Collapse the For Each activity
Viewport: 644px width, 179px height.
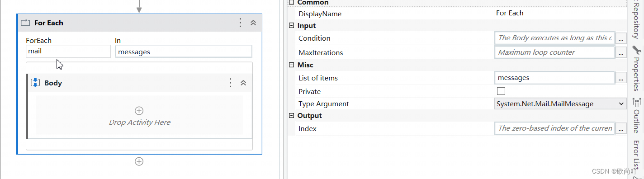tap(253, 23)
